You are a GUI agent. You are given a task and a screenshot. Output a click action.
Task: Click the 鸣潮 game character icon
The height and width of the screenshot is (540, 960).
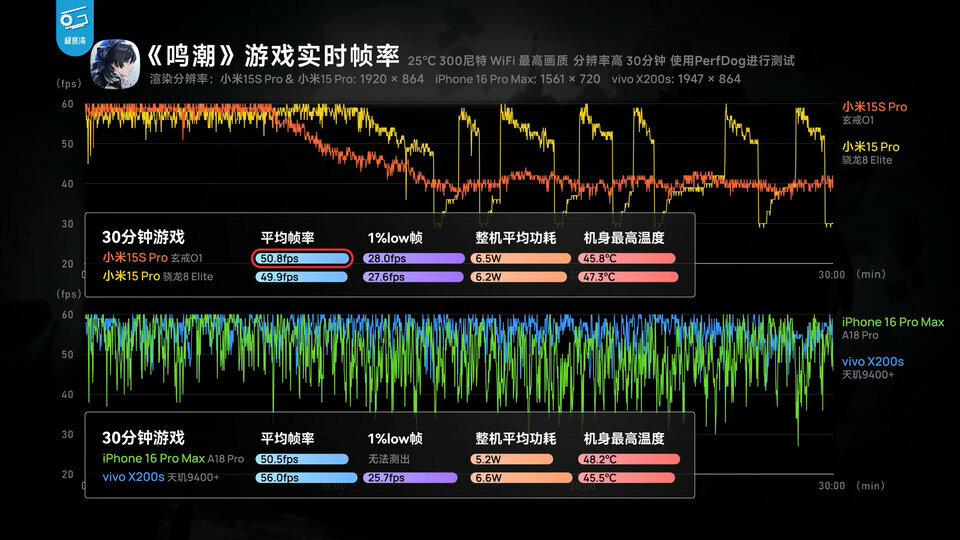coord(114,64)
